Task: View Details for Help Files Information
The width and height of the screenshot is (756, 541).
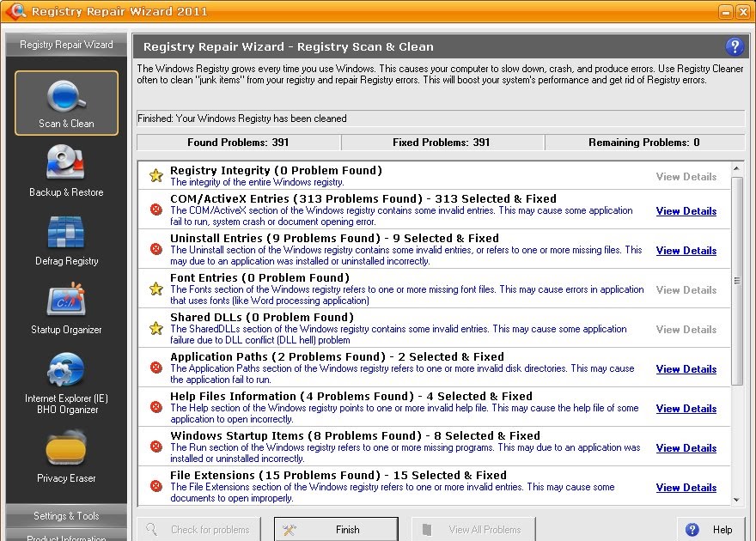Action: click(x=686, y=409)
